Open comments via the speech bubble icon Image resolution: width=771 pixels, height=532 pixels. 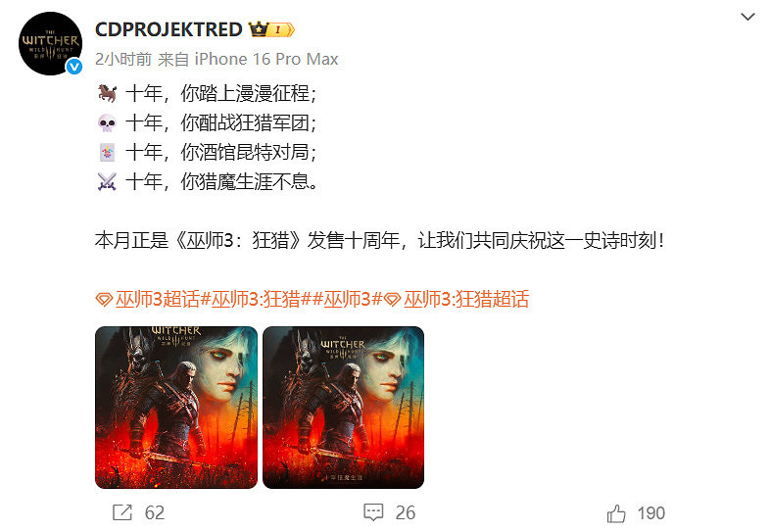373,512
